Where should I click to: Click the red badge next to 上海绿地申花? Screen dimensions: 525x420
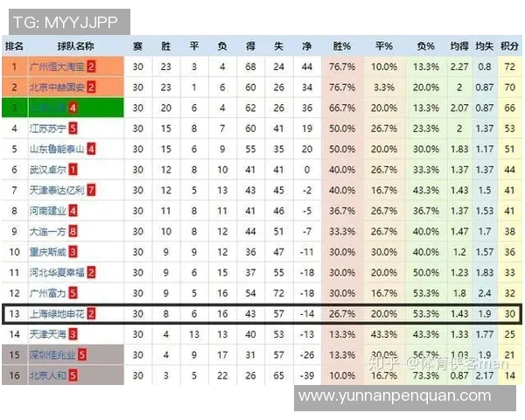[91, 313]
